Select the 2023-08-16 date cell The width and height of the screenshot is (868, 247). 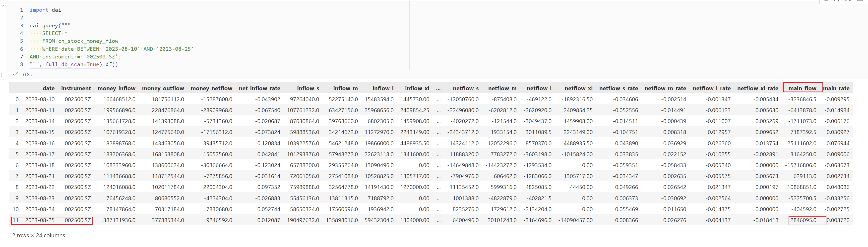pyautogui.click(x=40, y=143)
